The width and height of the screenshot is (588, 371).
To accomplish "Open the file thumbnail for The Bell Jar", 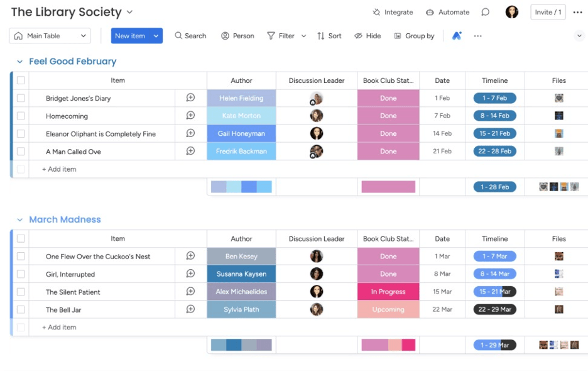I will click(558, 309).
